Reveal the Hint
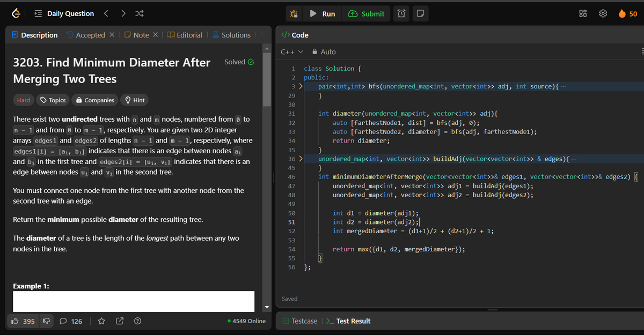 pos(134,100)
